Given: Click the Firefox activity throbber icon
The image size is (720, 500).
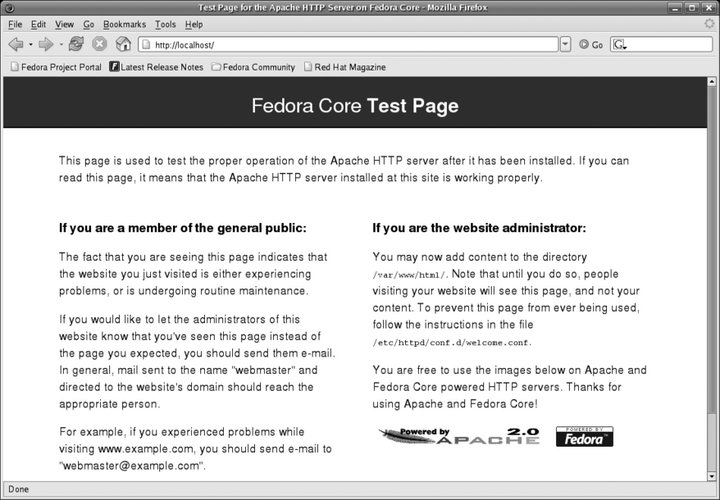Looking at the screenshot, I should click(x=710, y=24).
